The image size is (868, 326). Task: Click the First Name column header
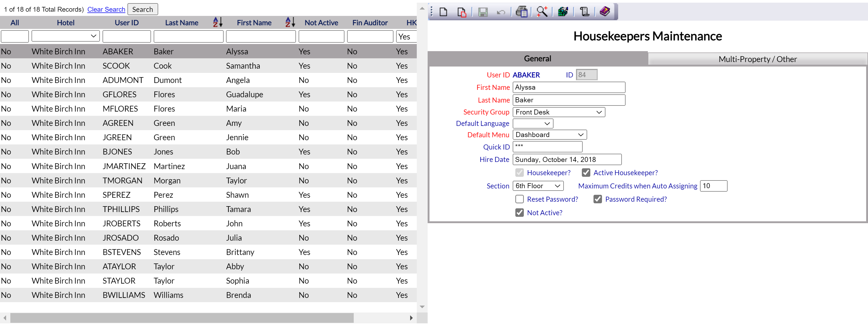click(x=254, y=23)
